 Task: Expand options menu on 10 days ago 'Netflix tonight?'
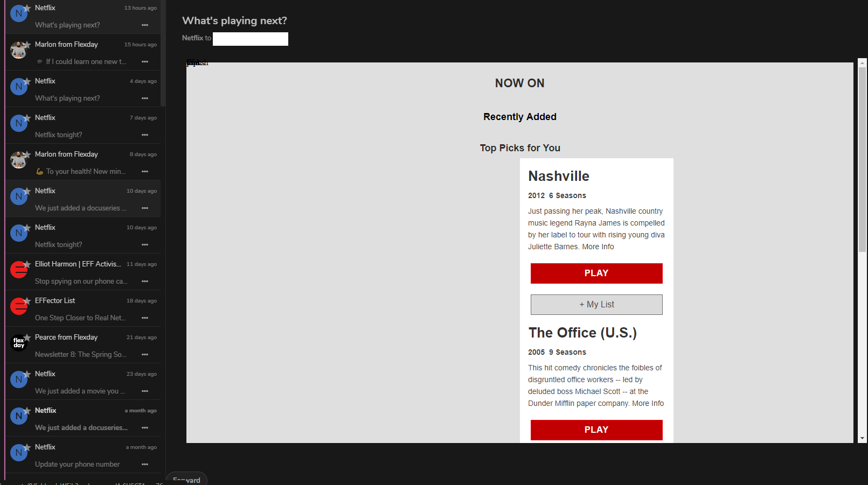[x=145, y=245]
